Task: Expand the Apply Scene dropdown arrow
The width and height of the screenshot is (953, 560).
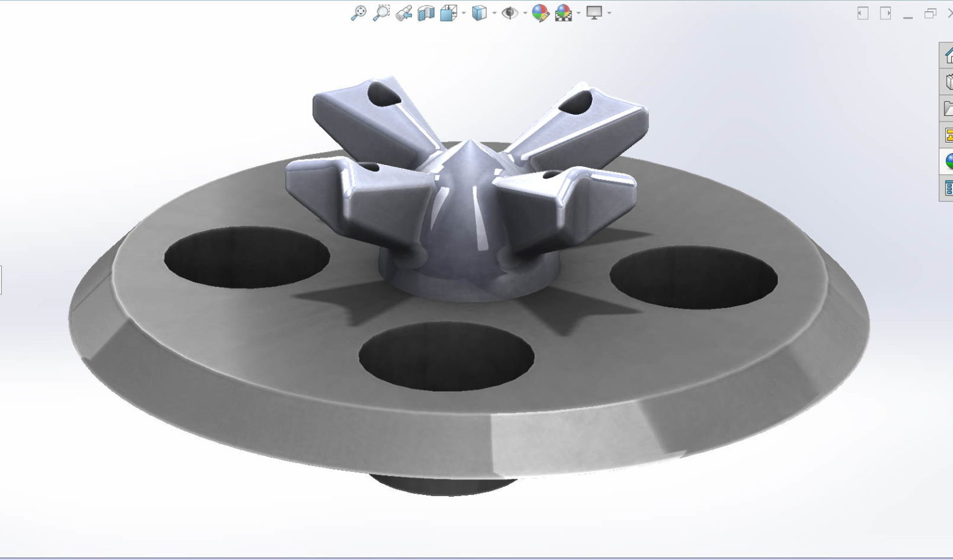Action: [577, 12]
